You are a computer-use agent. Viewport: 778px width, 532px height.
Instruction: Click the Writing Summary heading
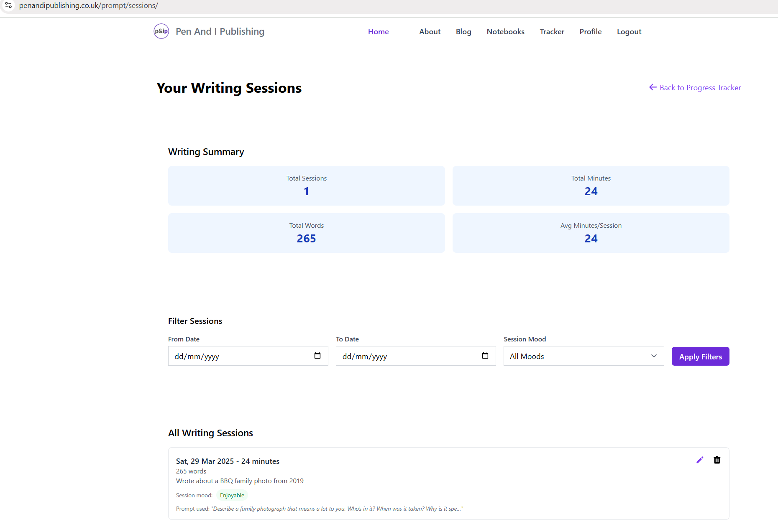pyautogui.click(x=206, y=152)
